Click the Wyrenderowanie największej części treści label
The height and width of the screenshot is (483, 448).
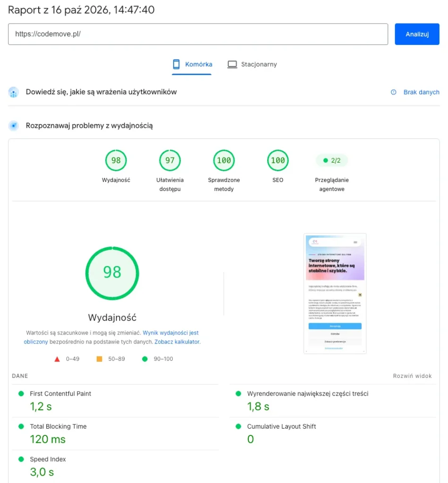click(308, 394)
